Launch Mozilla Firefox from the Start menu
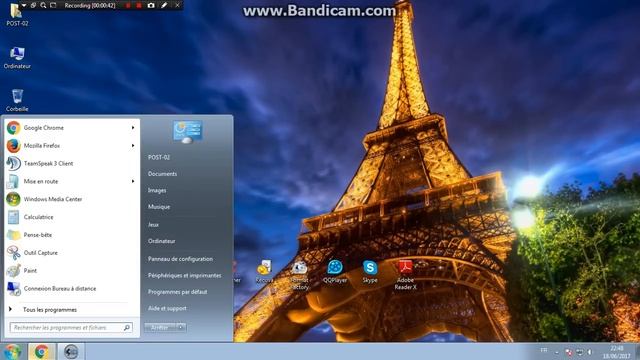 (71, 146)
